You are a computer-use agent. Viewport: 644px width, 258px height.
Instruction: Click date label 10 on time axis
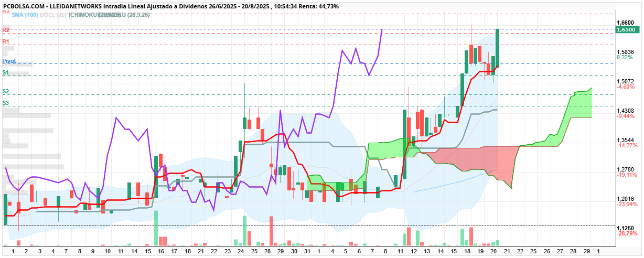tap(107, 252)
